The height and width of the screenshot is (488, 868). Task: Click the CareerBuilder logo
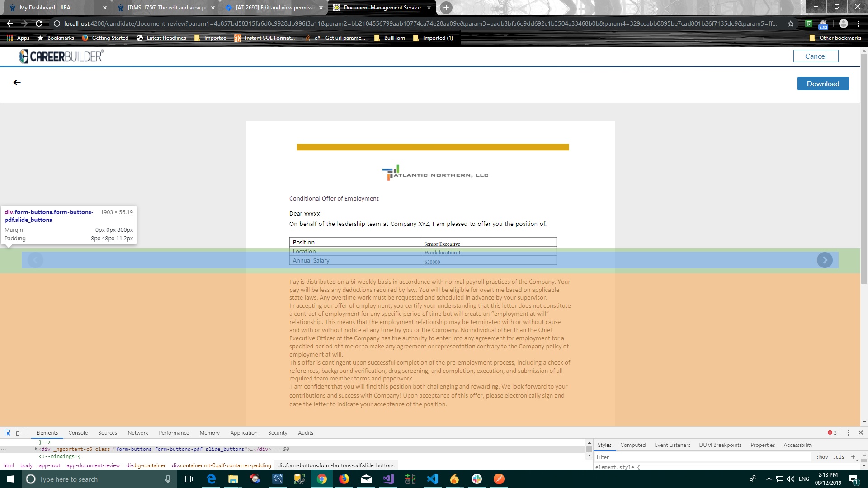point(61,56)
